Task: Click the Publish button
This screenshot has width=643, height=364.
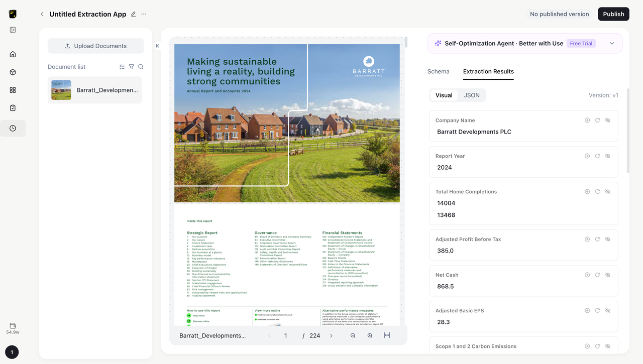Action: pyautogui.click(x=613, y=14)
